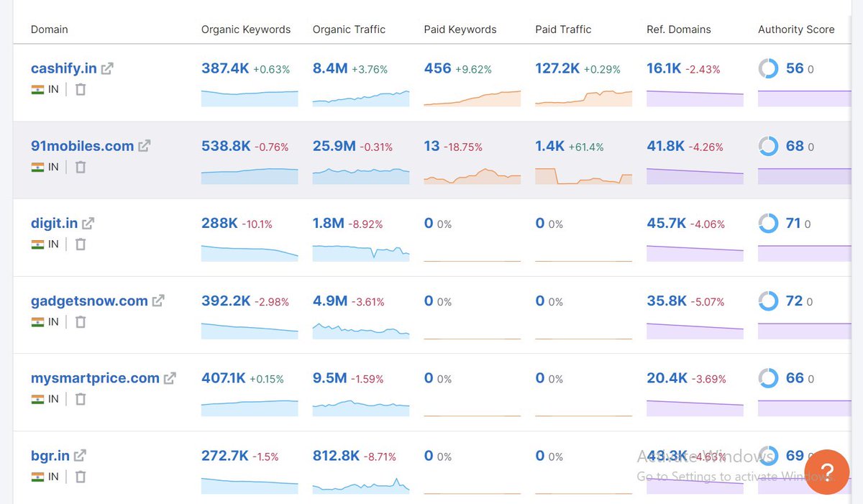Screen dimensions: 863x504
Task: Open the mysmartprice.com domain link
Action: click(95, 378)
